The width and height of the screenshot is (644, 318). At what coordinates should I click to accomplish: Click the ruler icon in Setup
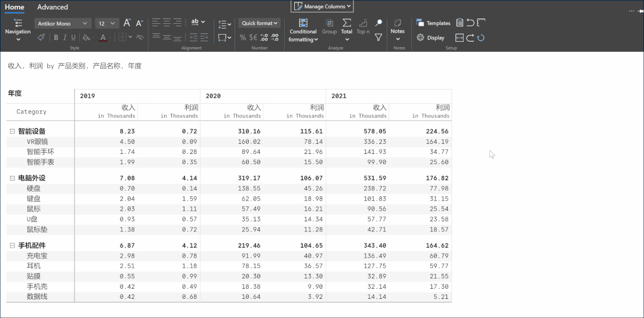click(481, 23)
